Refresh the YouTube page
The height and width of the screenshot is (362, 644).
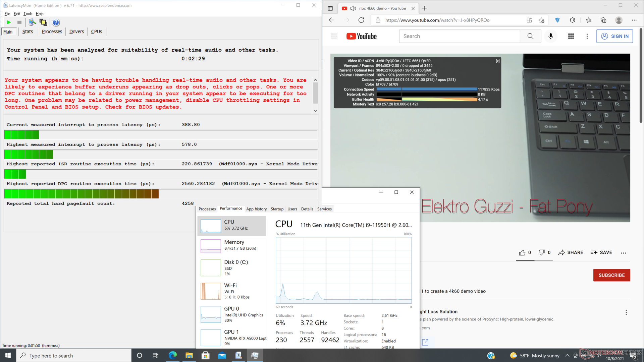click(x=361, y=20)
